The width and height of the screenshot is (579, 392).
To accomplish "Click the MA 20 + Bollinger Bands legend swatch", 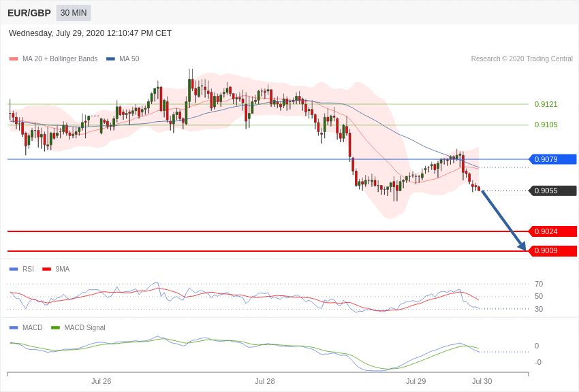I will [x=14, y=59].
